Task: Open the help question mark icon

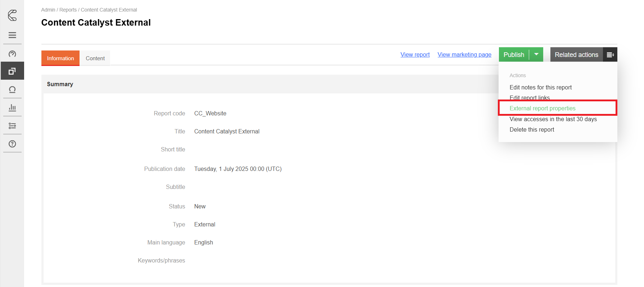Action: pos(12,144)
